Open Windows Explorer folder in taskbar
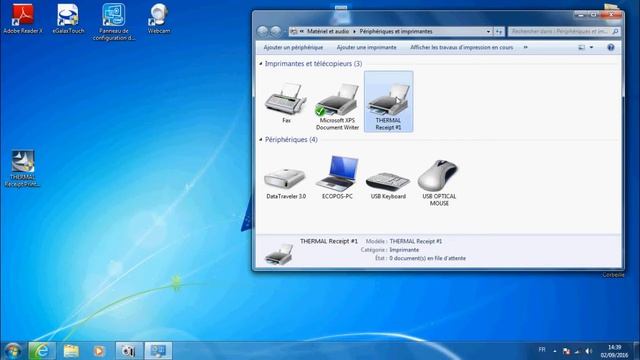 tap(71, 351)
